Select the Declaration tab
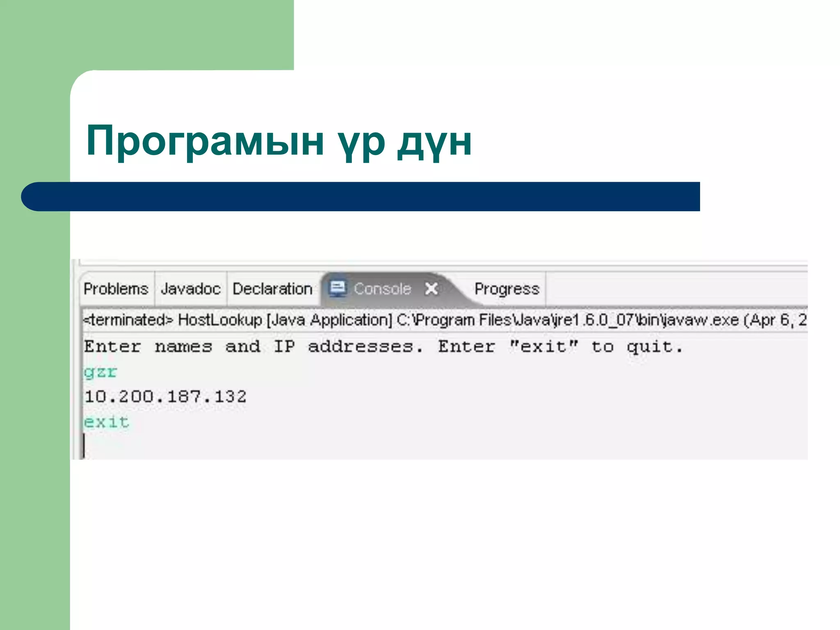 click(x=272, y=289)
